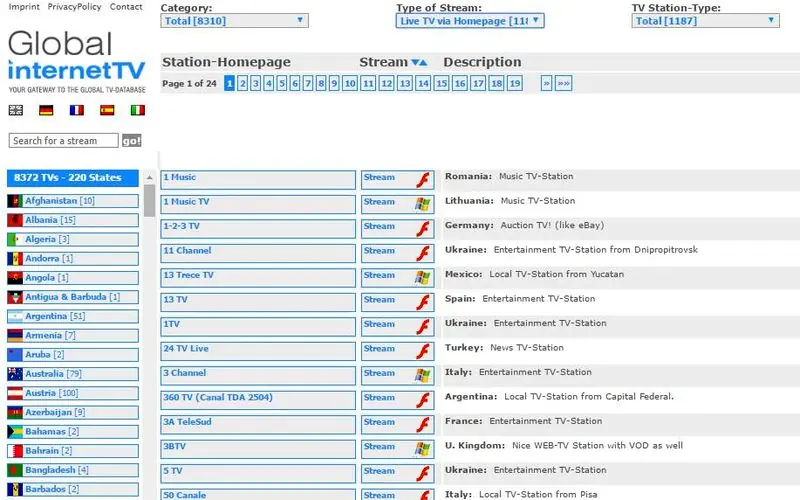The height and width of the screenshot is (500, 800).
Task: Click Flash icon in 11 Channel row
Action: 422,254
